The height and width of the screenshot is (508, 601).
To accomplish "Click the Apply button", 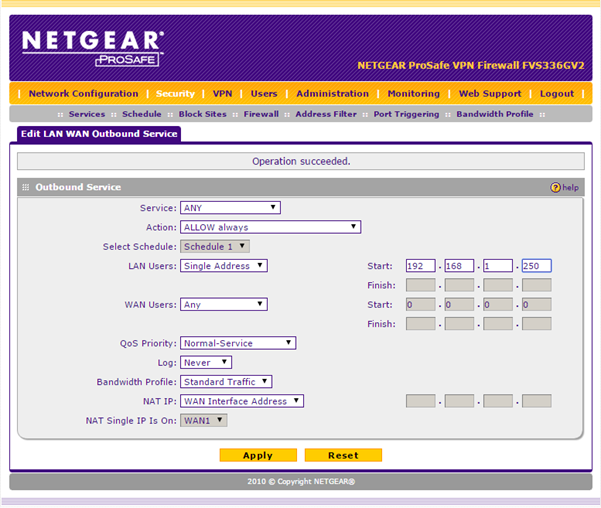I will coord(258,455).
